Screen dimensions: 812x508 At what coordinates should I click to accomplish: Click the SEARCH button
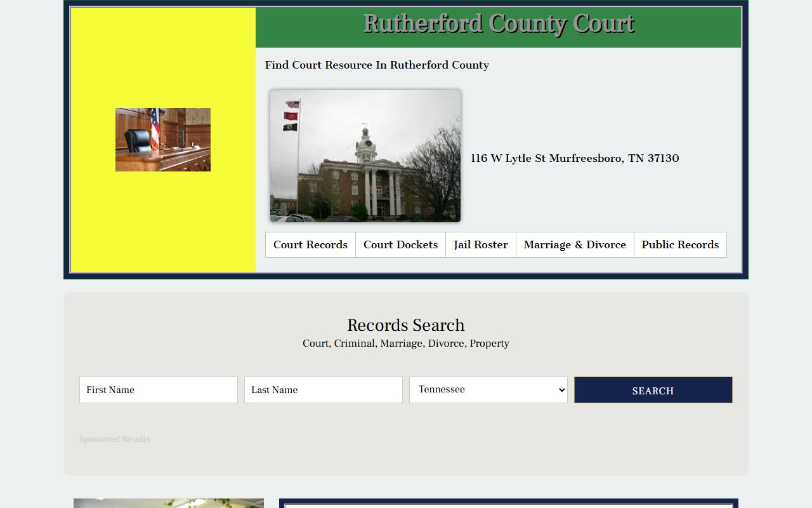pos(653,390)
